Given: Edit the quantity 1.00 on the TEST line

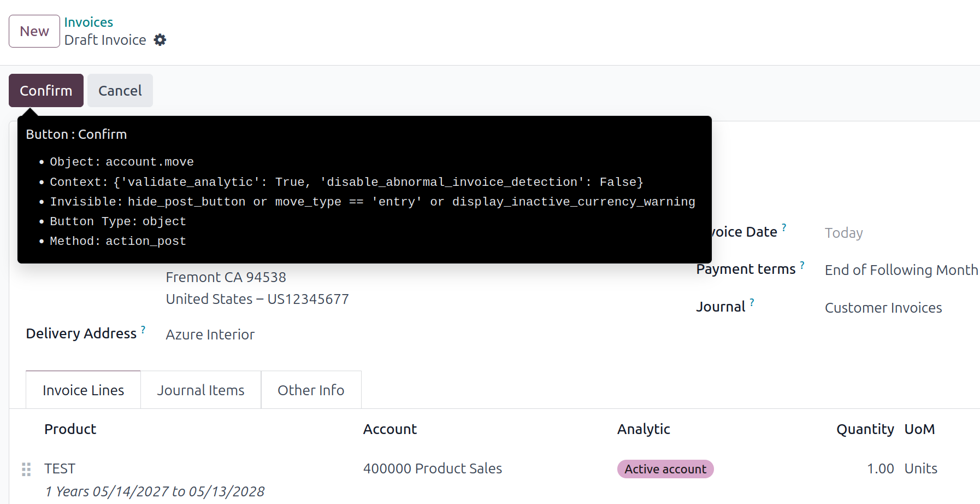Looking at the screenshot, I should point(879,468).
